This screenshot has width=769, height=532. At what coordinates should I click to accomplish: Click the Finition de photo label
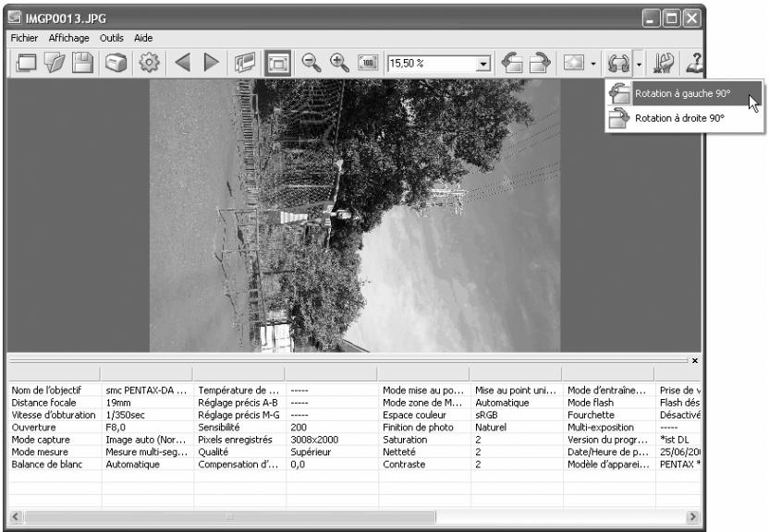(x=418, y=427)
